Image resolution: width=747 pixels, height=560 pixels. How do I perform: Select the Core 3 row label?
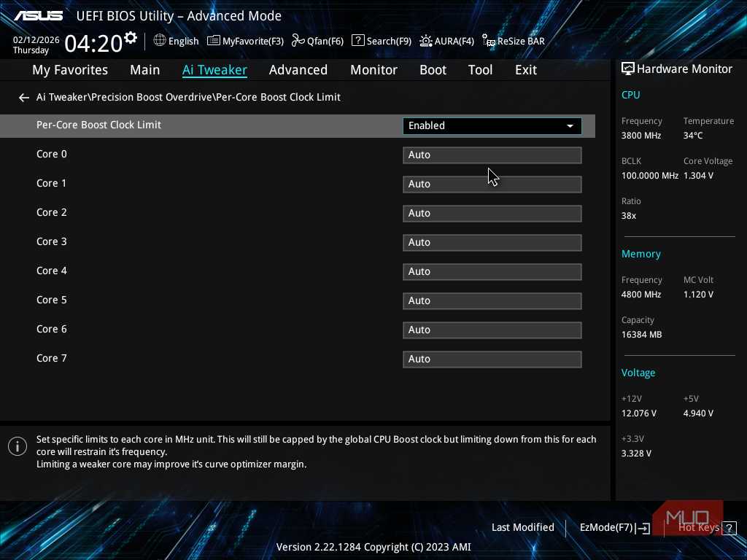click(52, 241)
